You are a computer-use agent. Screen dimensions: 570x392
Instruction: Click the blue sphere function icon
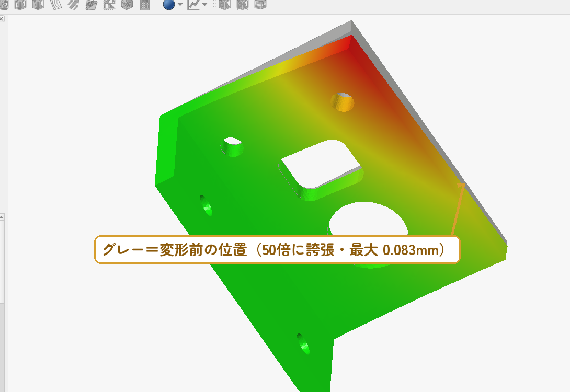(169, 4)
